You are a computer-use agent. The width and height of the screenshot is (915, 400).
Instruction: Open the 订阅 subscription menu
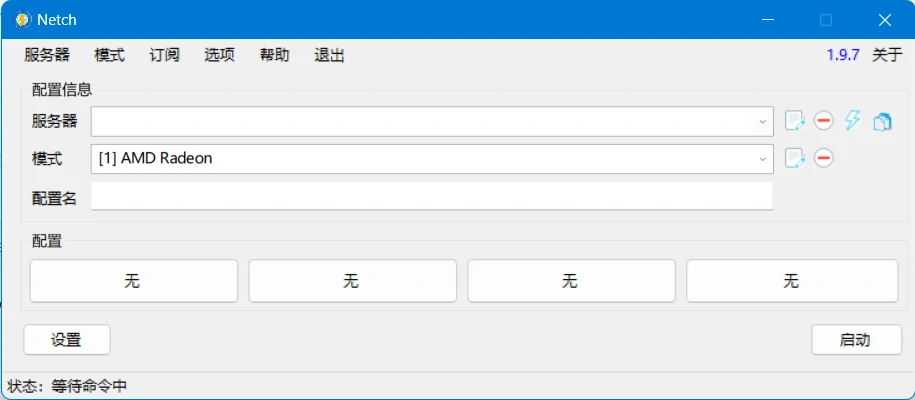[x=164, y=55]
